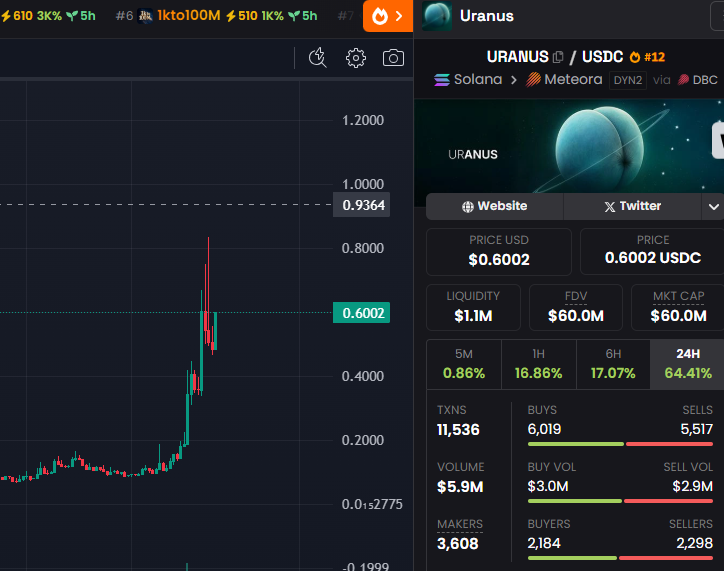
Task: Click the BUYS count 6,019
Action: pyautogui.click(x=544, y=429)
